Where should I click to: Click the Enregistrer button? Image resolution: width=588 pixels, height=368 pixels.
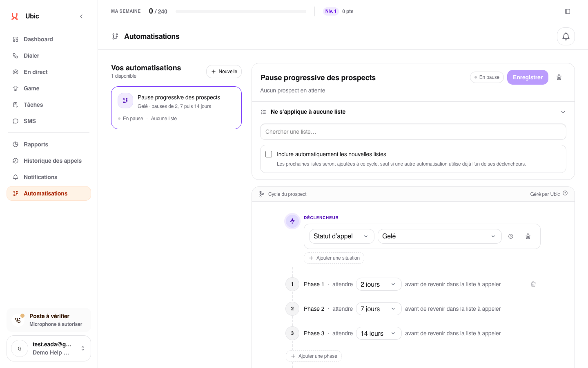pos(528,77)
